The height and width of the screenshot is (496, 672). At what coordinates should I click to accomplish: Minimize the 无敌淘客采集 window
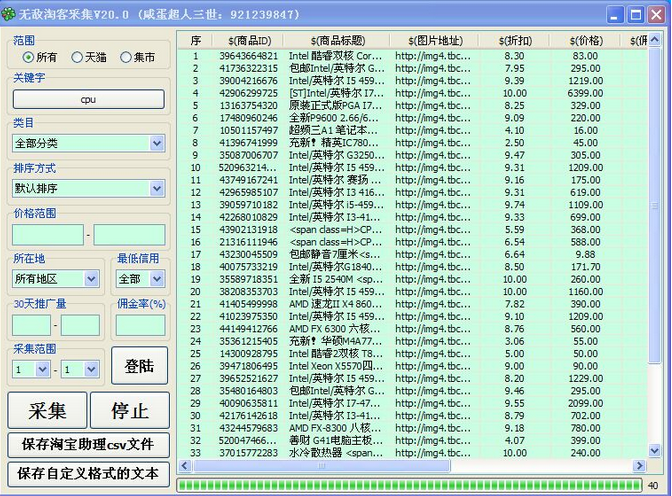pos(615,15)
